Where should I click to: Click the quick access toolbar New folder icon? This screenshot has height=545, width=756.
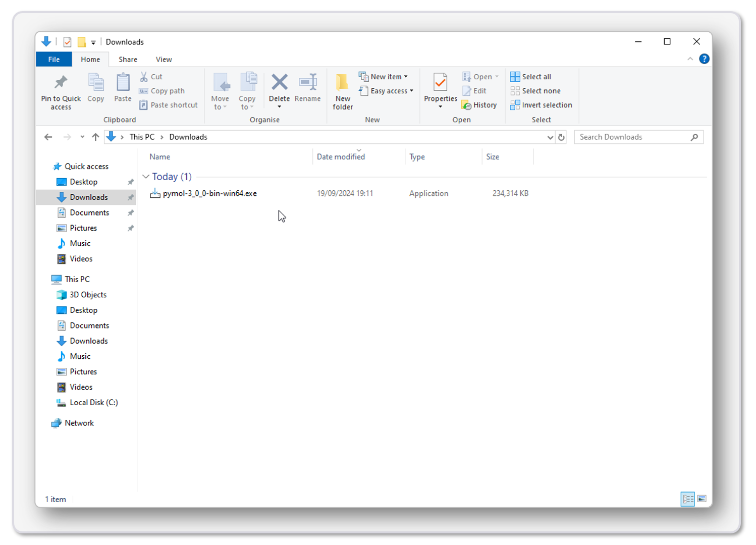point(81,42)
